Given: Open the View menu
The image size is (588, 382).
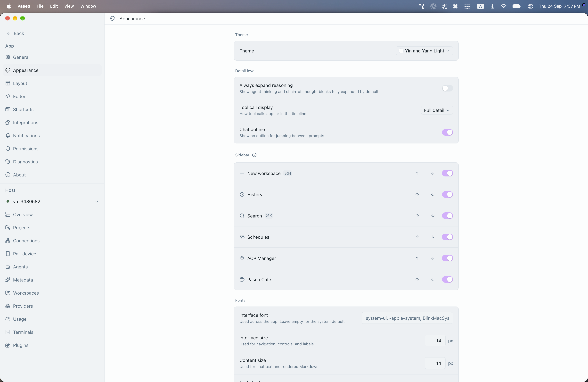Looking at the screenshot, I should 69,6.
